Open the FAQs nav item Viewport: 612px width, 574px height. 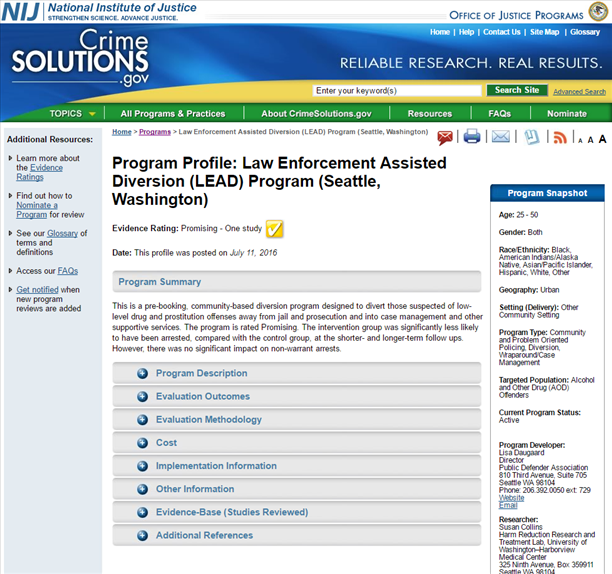pos(500,114)
